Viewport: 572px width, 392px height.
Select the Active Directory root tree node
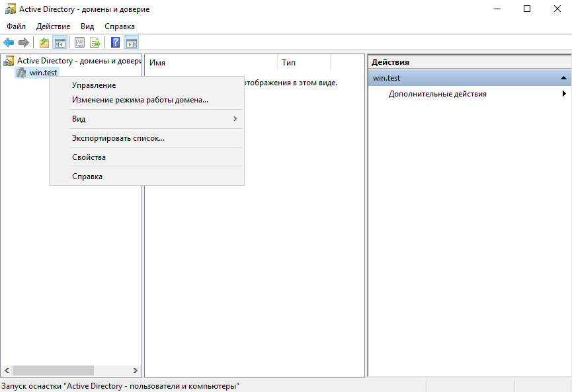click(x=78, y=61)
